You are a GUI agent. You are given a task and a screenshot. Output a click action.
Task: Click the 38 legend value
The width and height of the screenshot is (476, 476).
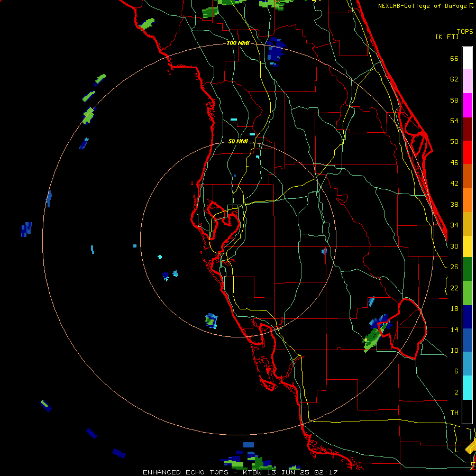[454, 204]
